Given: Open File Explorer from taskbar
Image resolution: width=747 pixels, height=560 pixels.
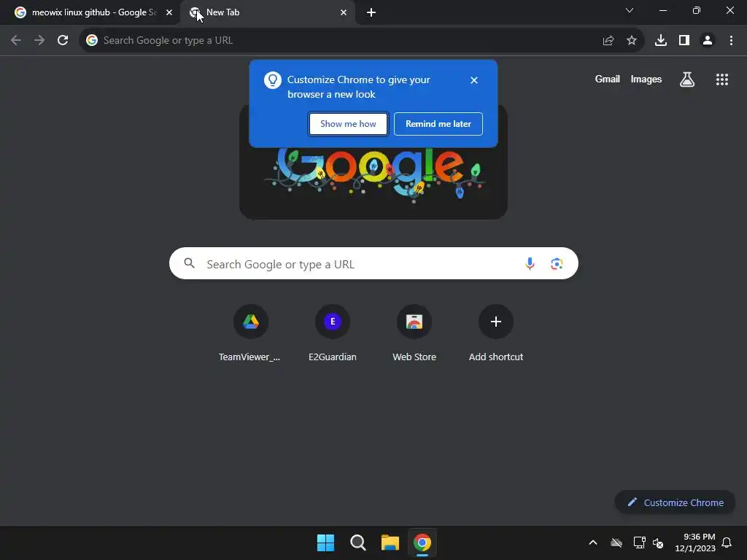Looking at the screenshot, I should click(x=390, y=542).
